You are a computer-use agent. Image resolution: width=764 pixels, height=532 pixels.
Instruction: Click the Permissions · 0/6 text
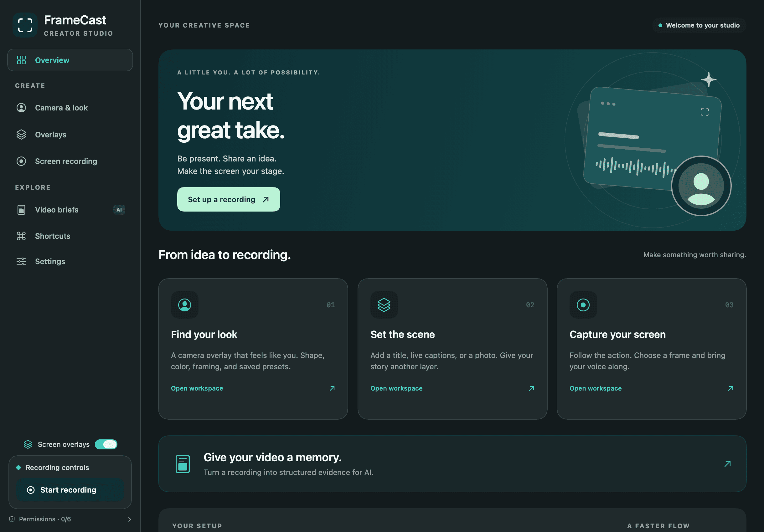click(x=45, y=519)
